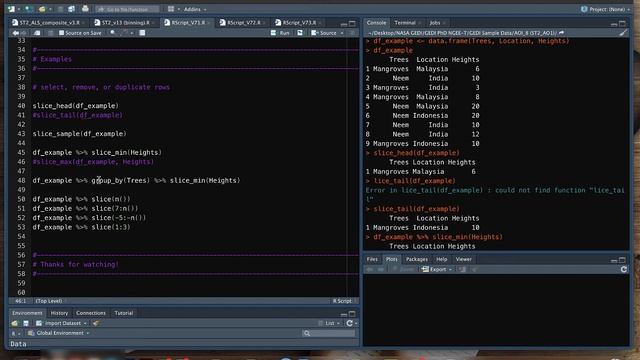Click the (Top Level) scope indicator

point(49,301)
